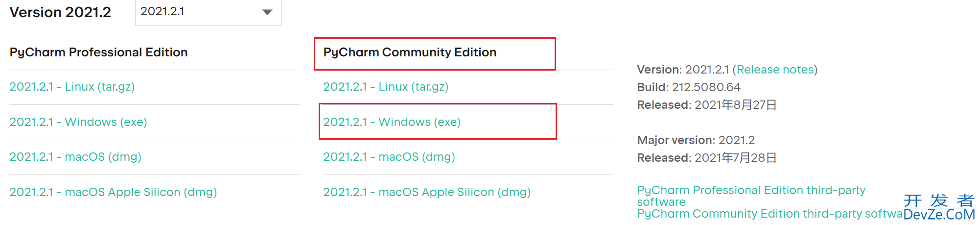Open Professional Edition third-party software link
The width and height of the screenshot is (980, 225).
pos(751,196)
